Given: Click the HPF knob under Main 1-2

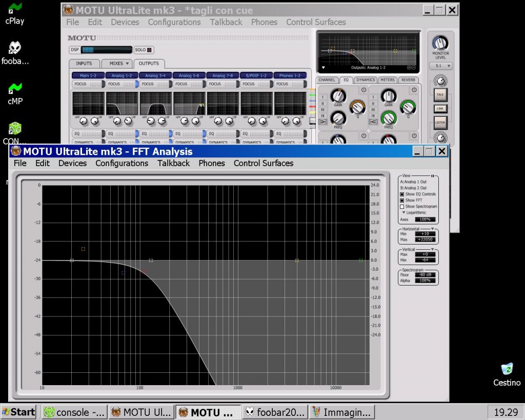Looking at the screenshot, I should click(84, 121).
